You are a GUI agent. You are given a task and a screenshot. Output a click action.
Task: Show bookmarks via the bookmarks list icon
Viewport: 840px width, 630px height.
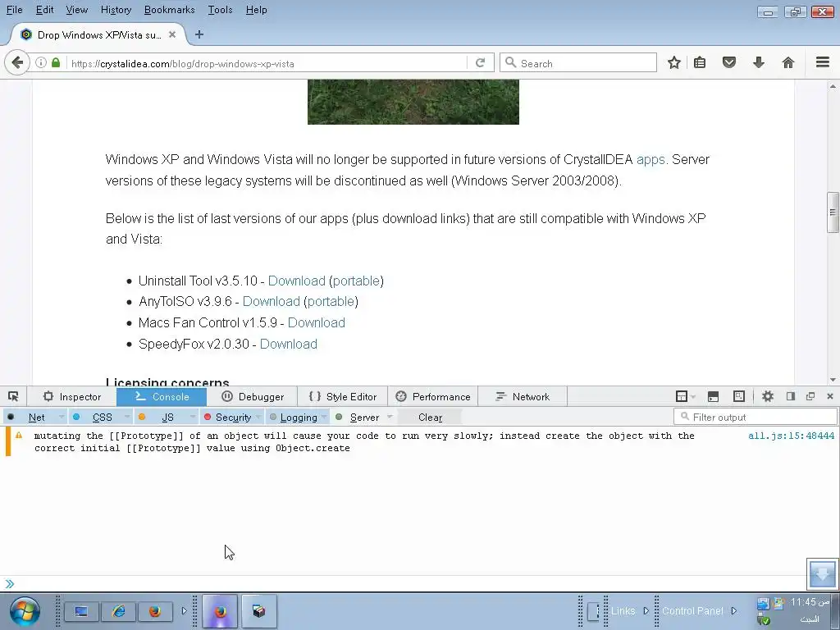pyautogui.click(x=700, y=62)
